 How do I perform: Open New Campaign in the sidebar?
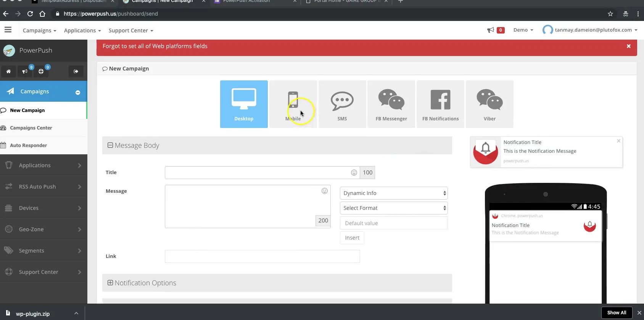[x=43, y=110]
